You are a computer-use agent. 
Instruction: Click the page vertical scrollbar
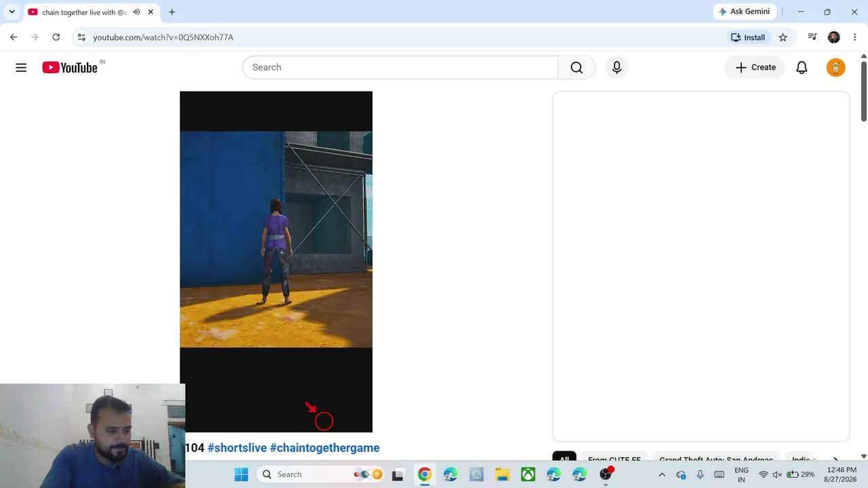coord(863,91)
